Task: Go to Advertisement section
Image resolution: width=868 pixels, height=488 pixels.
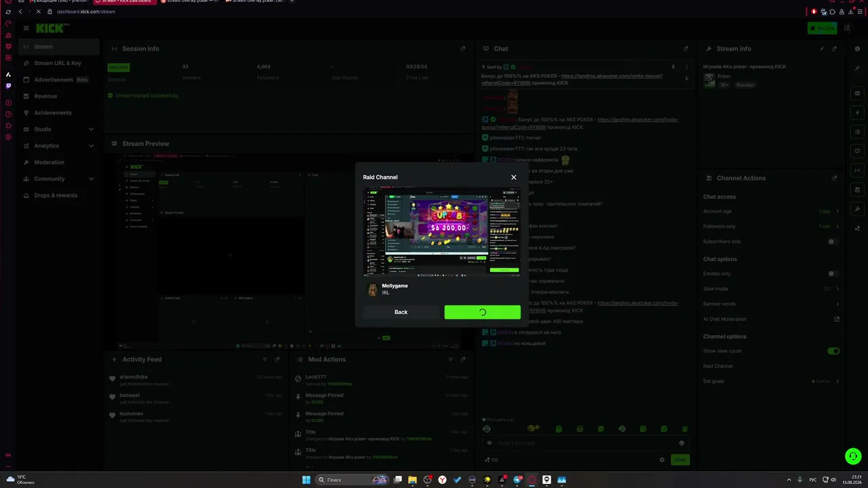Action: [59, 80]
